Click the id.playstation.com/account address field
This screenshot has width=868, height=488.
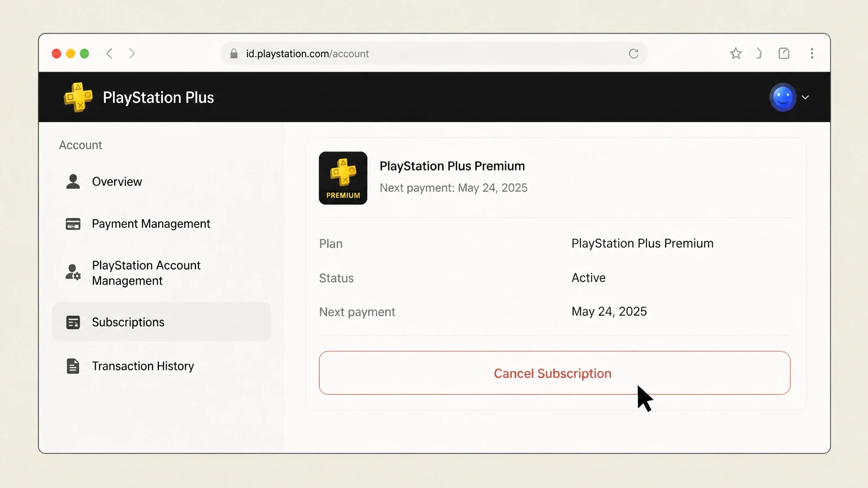click(434, 54)
